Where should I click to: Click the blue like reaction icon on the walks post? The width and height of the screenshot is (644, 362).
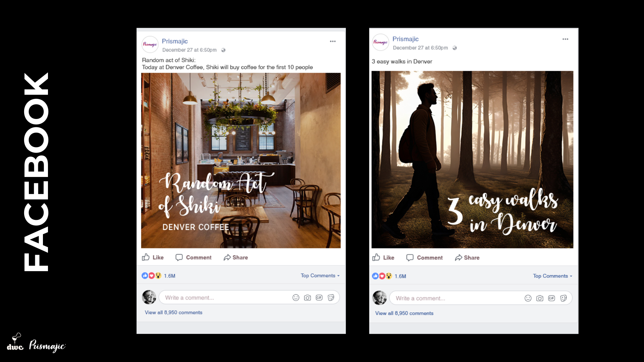point(375,276)
